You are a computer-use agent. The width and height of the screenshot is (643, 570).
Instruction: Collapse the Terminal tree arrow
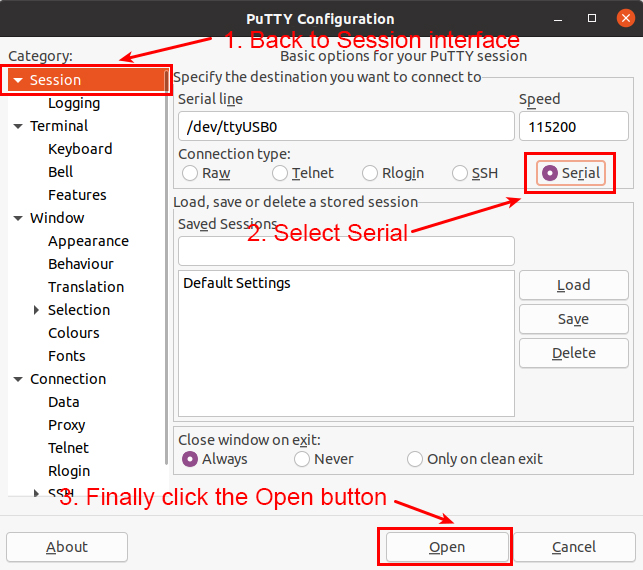point(18,126)
